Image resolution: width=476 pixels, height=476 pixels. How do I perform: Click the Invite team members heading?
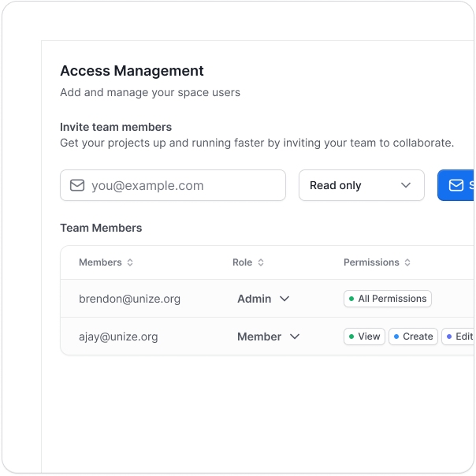pos(116,127)
